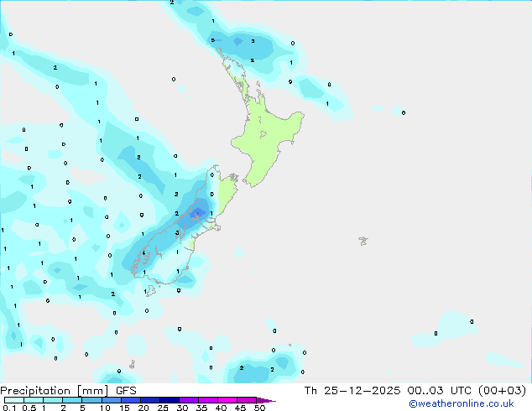This screenshot has width=532, height=411.
Task: Pick the 15–20 mm legend swatch
Action: [x=130, y=400]
